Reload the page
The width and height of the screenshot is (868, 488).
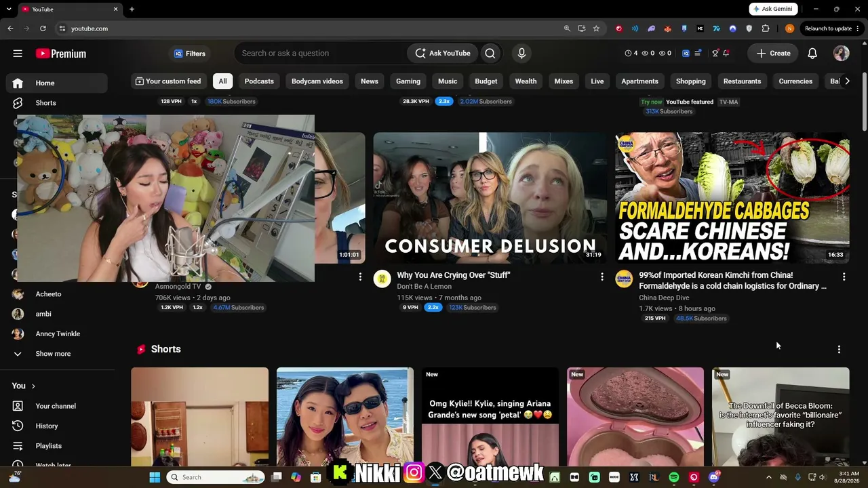(43, 28)
